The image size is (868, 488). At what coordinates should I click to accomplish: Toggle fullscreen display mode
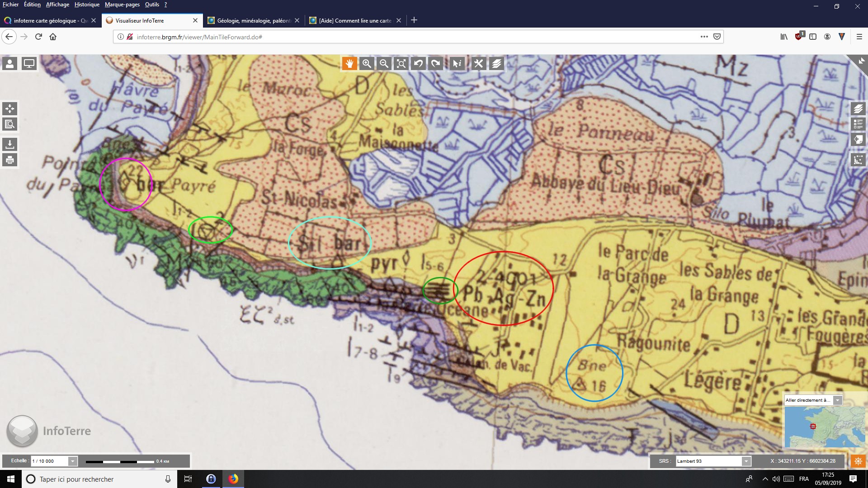(x=29, y=64)
